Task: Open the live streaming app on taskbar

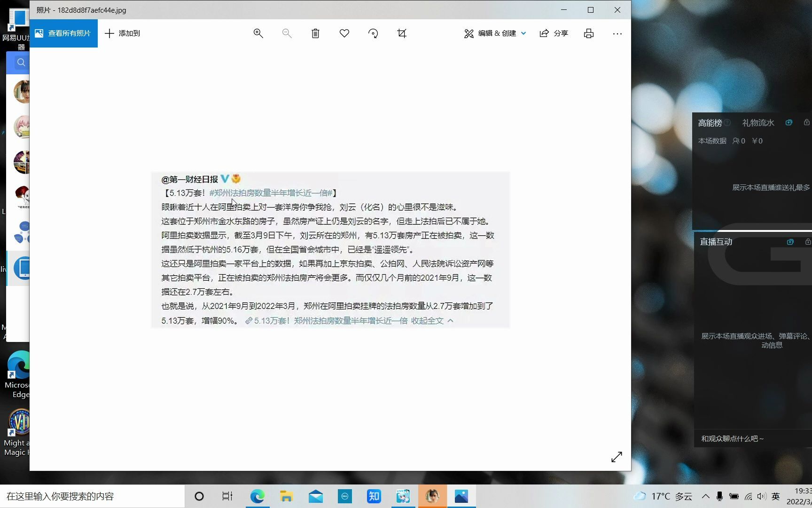Action: tap(403, 496)
